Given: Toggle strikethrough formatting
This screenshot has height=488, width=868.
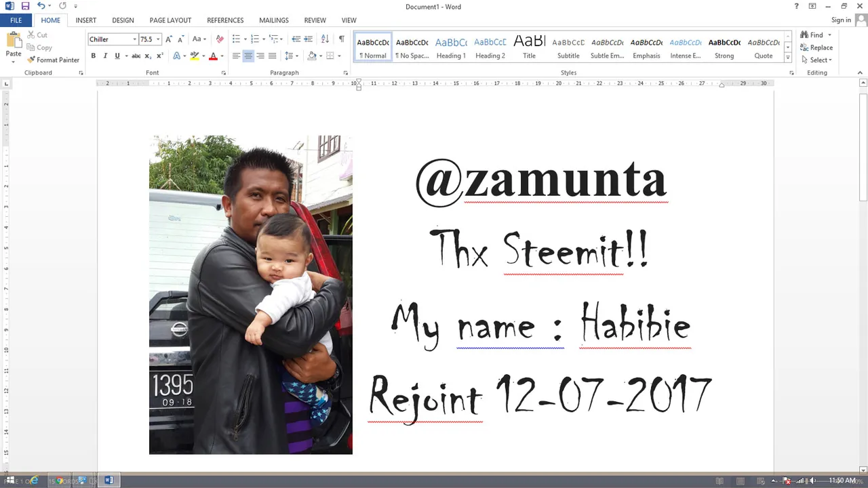Looking at the screenshot, I should coord(136,56).
